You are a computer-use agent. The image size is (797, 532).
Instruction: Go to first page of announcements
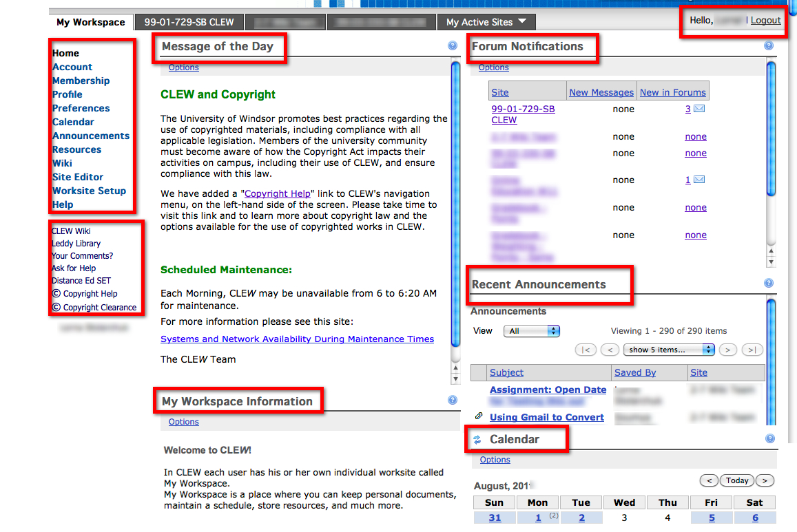point(586,350)
